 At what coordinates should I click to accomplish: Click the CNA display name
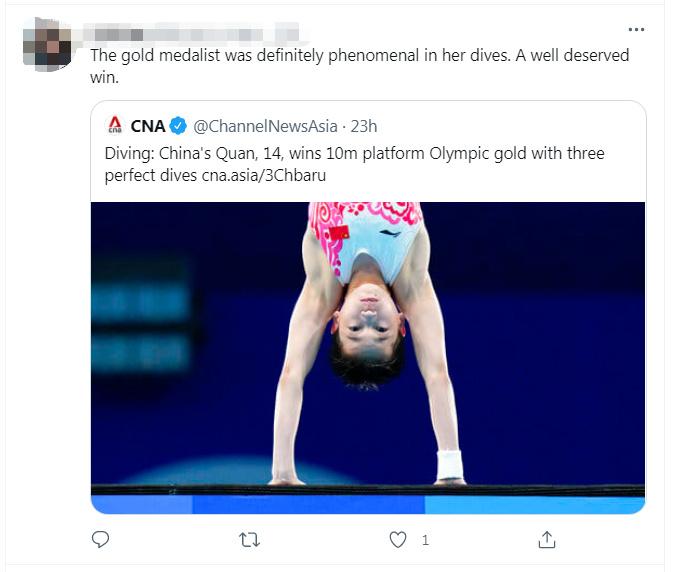click(x=148, y=126)
